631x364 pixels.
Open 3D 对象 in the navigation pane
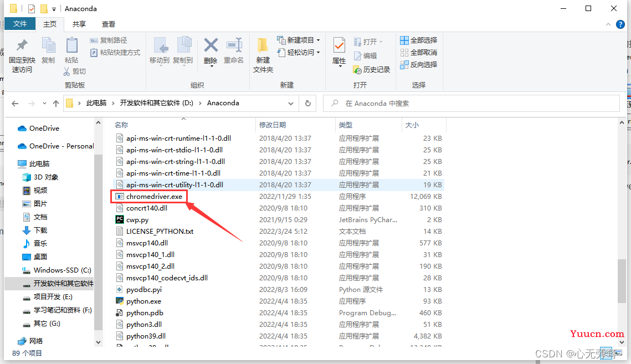(x=40, y=177)
